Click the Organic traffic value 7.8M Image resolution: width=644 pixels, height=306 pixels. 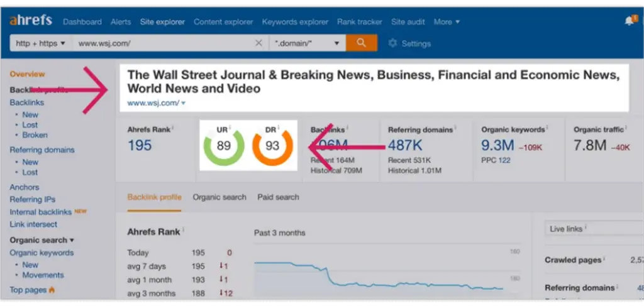click(x=590, y=145)
